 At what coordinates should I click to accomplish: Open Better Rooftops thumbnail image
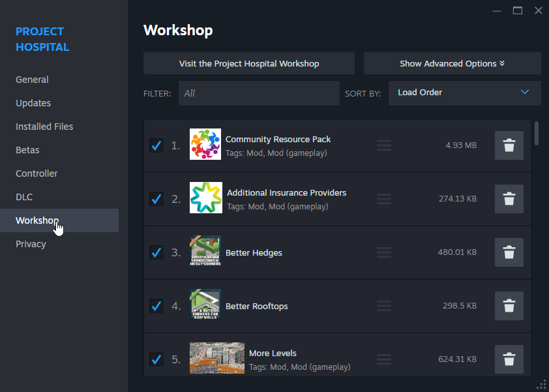pos(205,305)
